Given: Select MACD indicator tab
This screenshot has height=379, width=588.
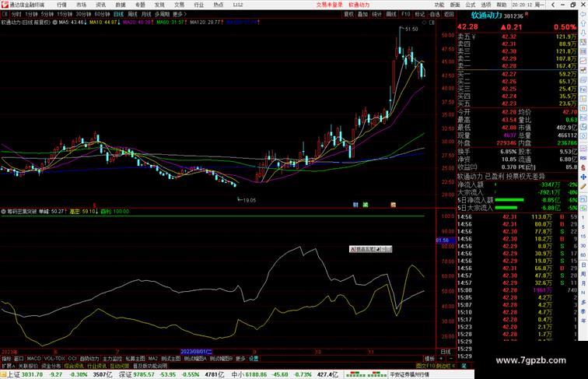Looking at the screenshot, I should point(33,359).
